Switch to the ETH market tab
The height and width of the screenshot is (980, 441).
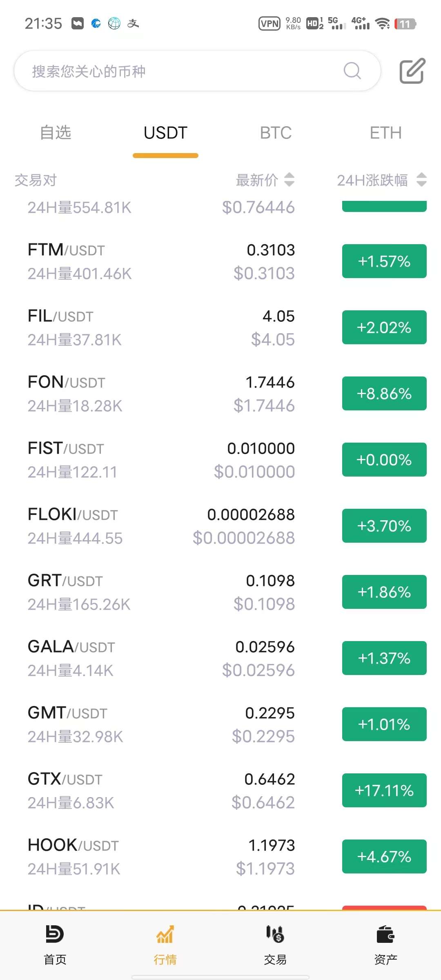point(385,133)
